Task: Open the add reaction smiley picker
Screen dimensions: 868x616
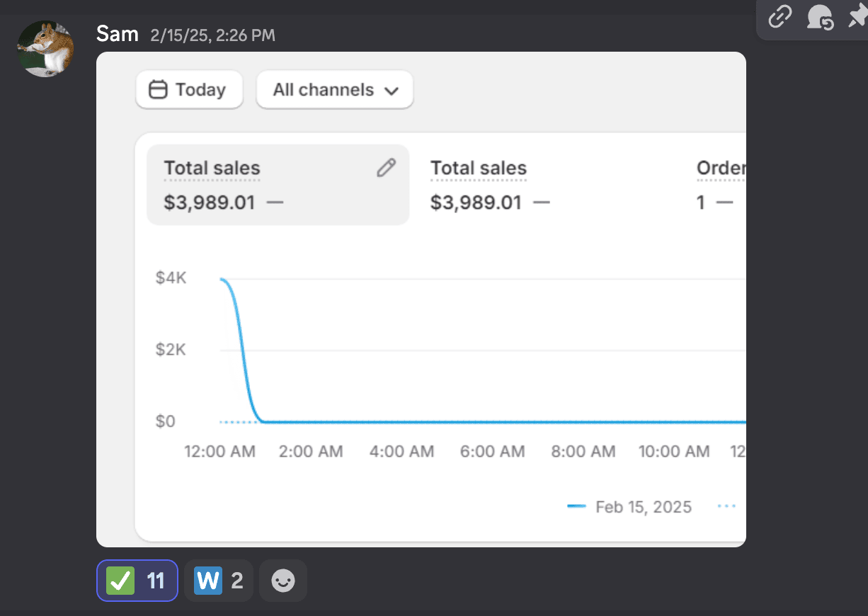Action: click(x=283, y=581)
